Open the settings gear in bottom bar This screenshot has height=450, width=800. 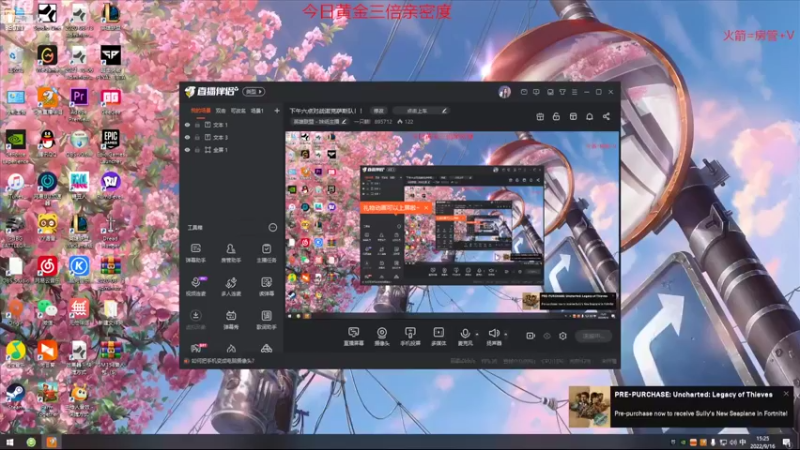[563, 336]
